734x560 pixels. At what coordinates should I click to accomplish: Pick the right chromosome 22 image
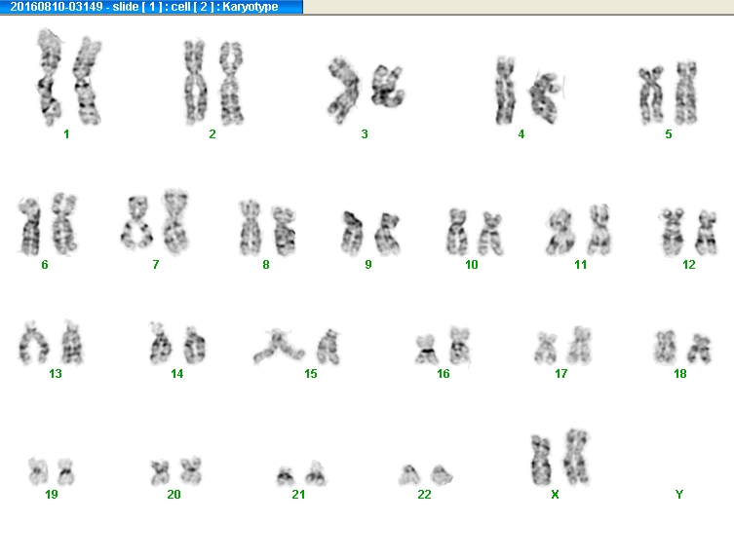click(441, 475)
